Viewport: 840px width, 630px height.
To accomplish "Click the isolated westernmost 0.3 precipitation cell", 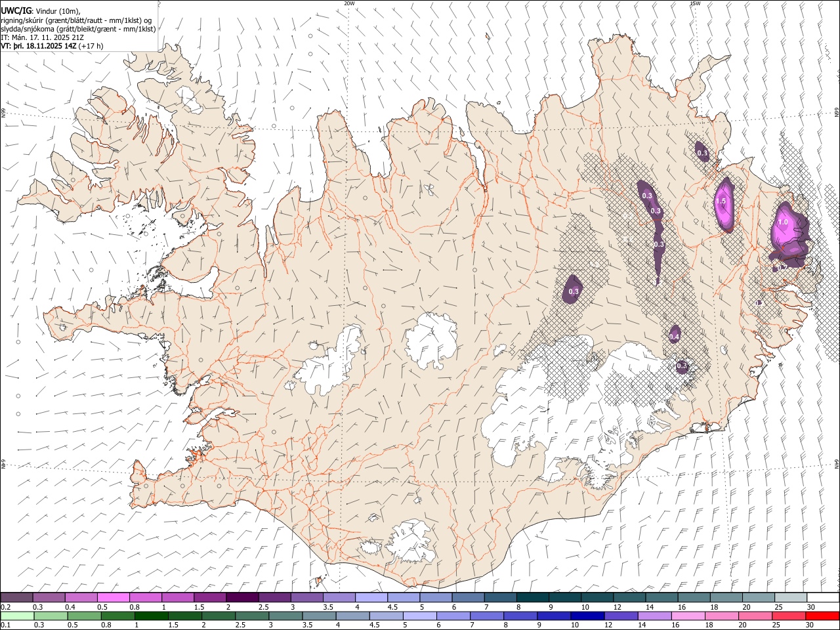I will (x=573, y=289).
